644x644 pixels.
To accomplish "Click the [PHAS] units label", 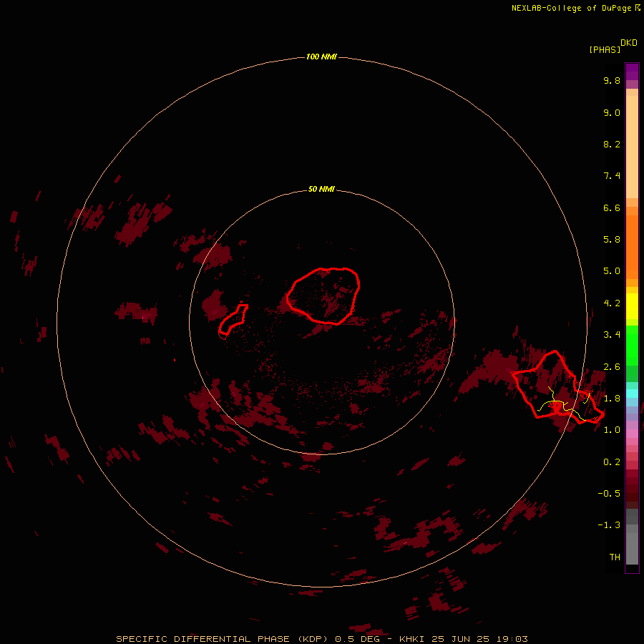I will pyautogui.click(x=605, y=50).
